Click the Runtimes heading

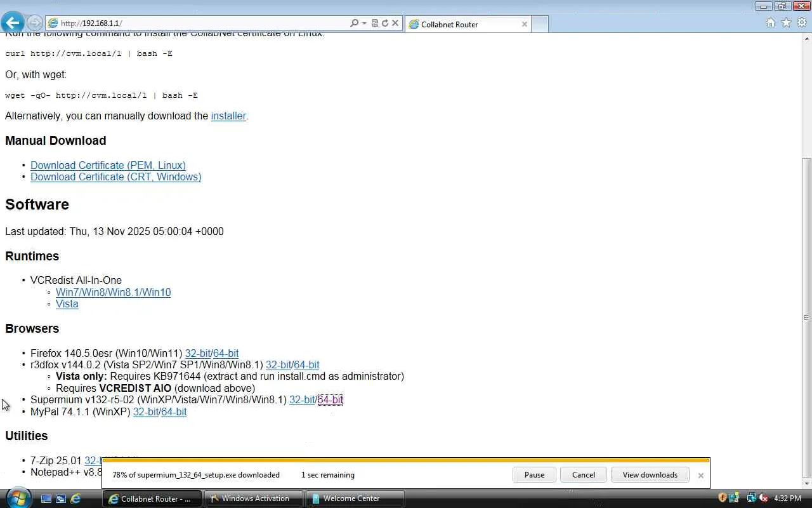point(32,256)
